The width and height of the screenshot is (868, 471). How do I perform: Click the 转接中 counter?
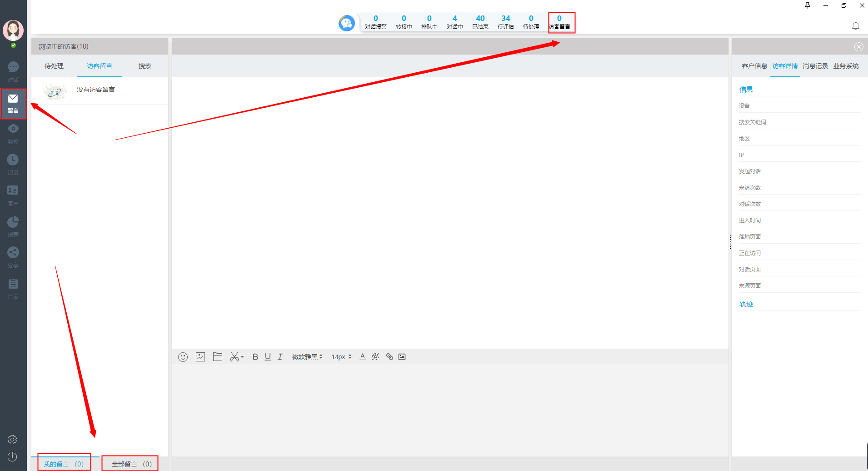click(404, 22)
